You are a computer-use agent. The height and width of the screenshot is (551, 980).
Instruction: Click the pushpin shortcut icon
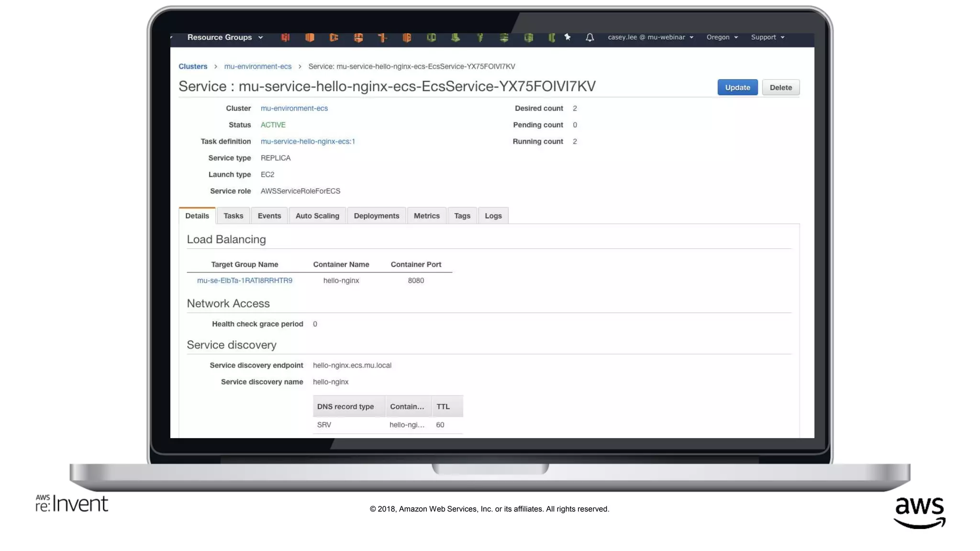point(568,37)
